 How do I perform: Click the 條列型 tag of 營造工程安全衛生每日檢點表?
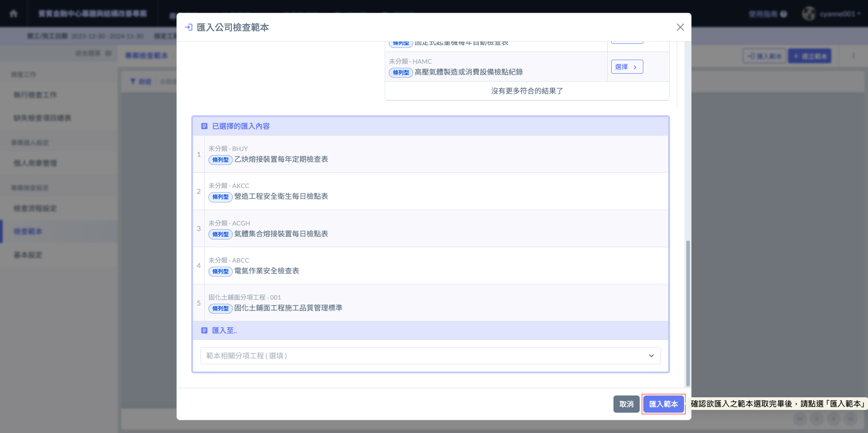221,197
